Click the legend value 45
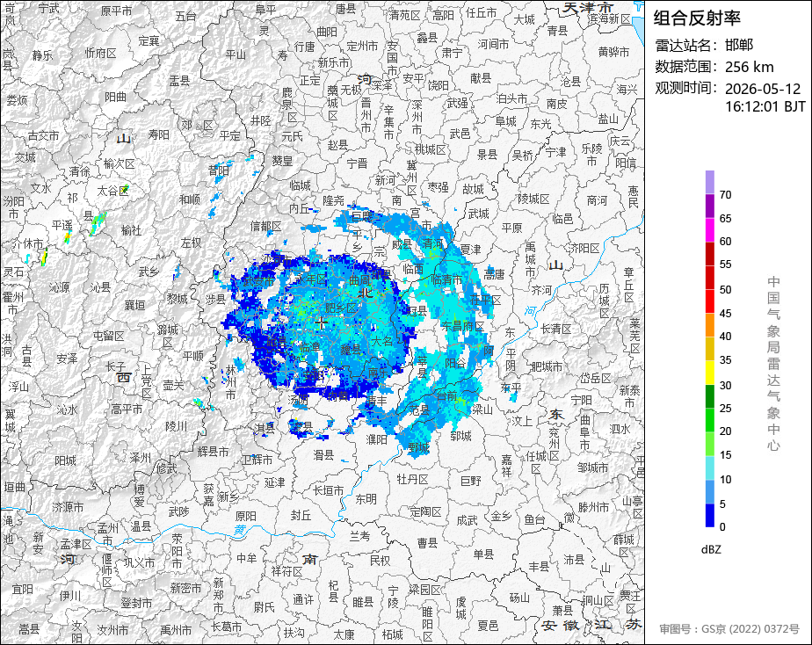Screen dimensions: 812x645 [x=726, y=314]
